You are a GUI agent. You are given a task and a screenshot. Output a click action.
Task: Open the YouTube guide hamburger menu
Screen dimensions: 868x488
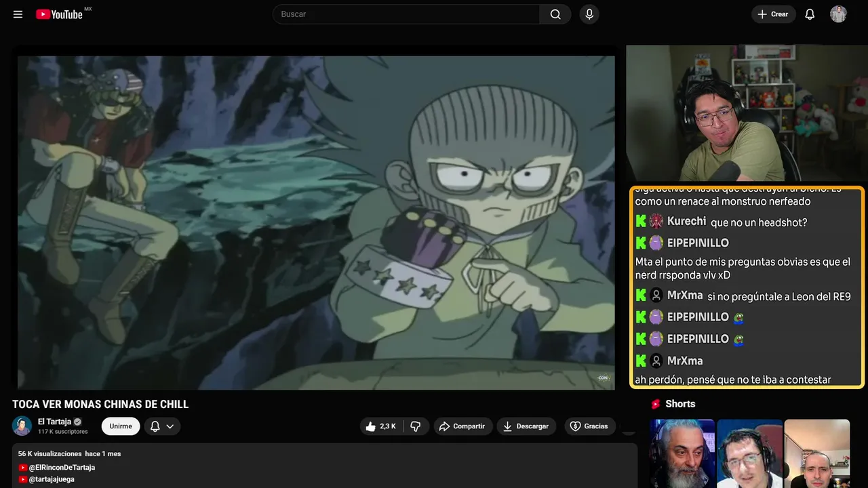pyautogui.click(x=18, y=14)
